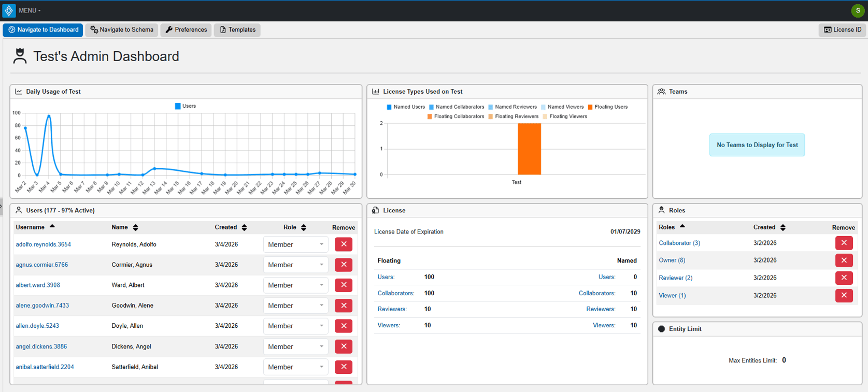Open the user avatar S menu

858,10
